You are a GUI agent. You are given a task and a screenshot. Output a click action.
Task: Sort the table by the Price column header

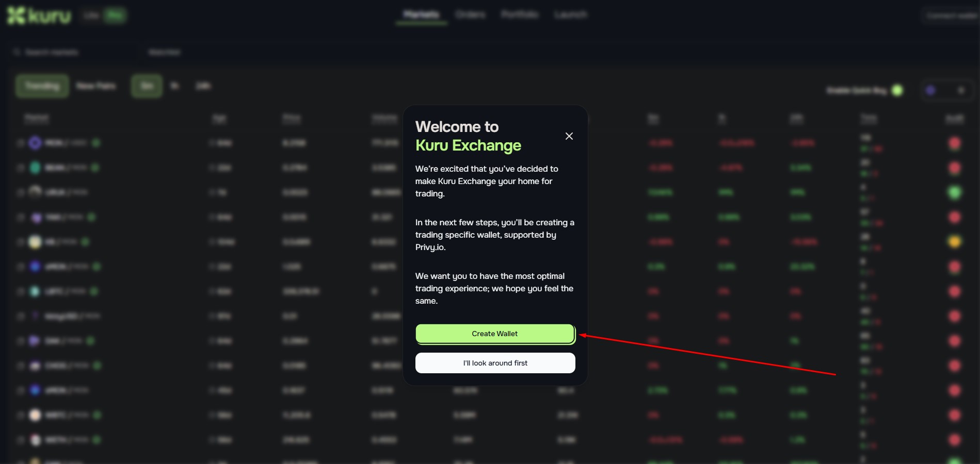(292, 118)
